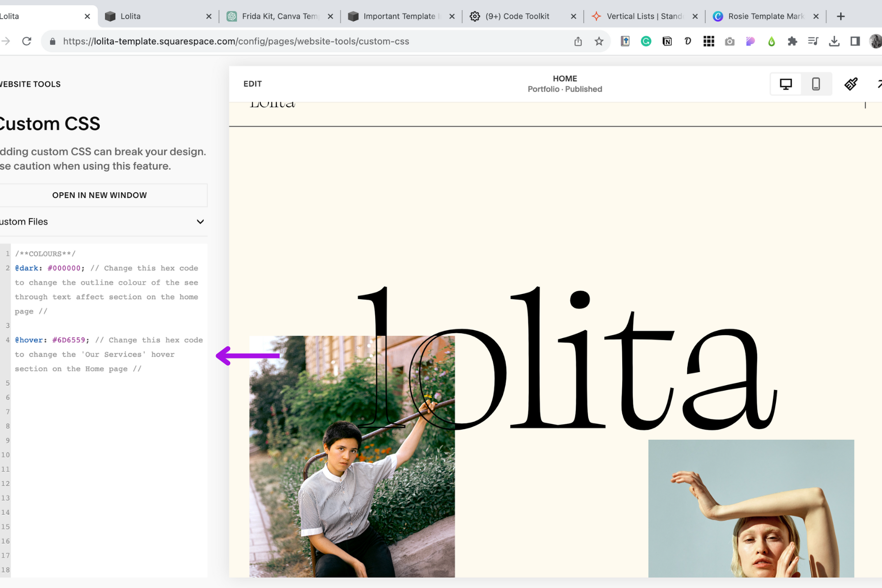Open the Grammarly extension icon
This screenshot has width=882, height=588.
click(x=646, y=42)
